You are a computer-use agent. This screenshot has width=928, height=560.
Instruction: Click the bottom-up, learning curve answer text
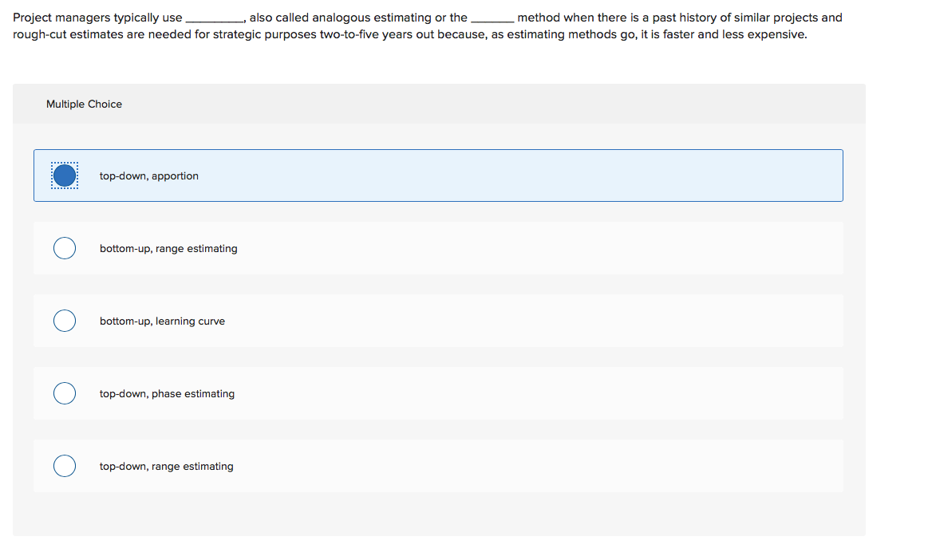tap(162, 321)
